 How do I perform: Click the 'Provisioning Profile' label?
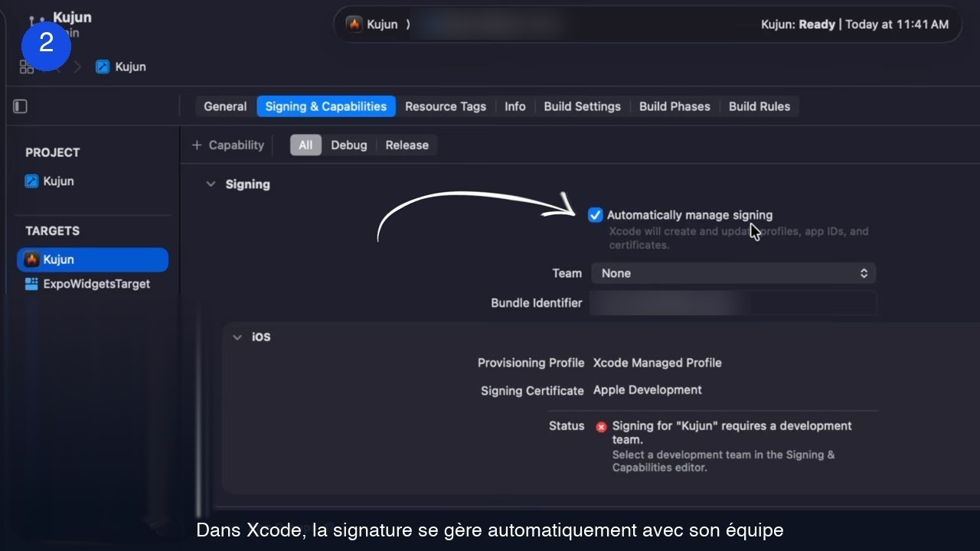coord(531,363)
